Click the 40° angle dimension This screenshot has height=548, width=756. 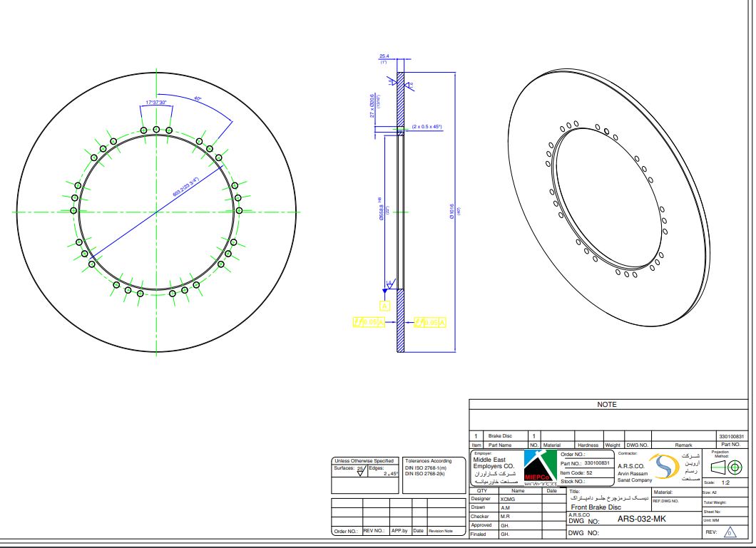click(198, 98)
